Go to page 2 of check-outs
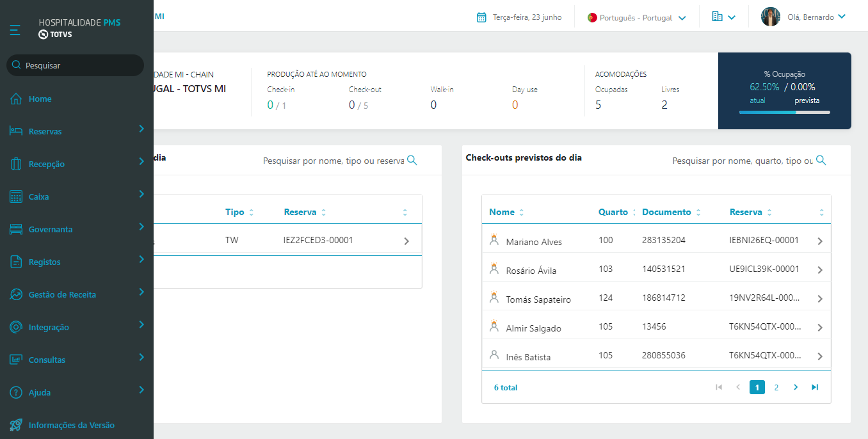868x439 pixels. click(x=776, y=387)
